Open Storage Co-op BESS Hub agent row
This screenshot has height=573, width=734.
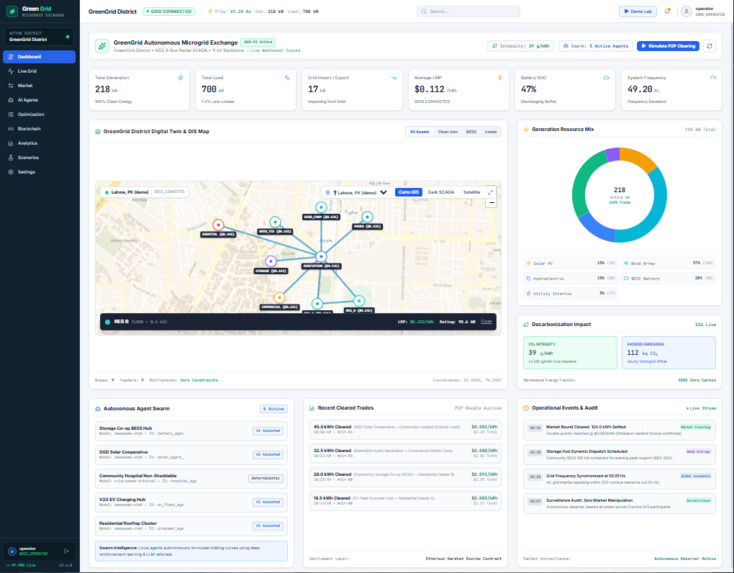pos(191,431)
